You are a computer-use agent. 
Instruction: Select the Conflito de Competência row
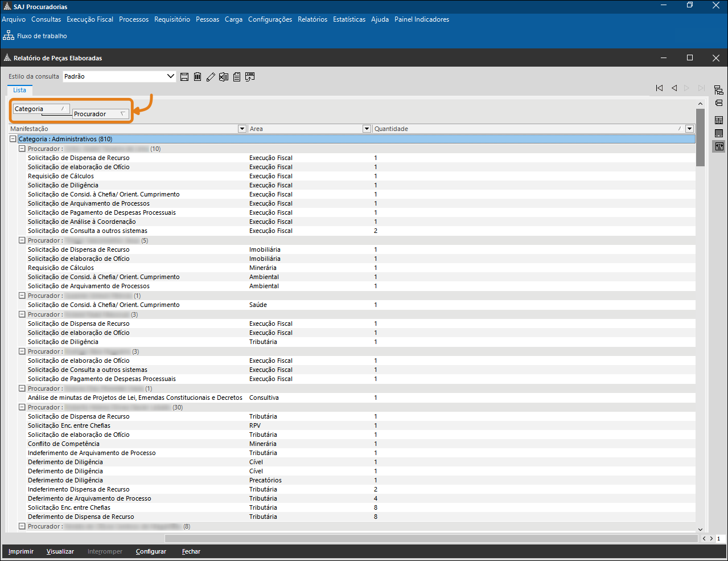[x=64, y=444]
